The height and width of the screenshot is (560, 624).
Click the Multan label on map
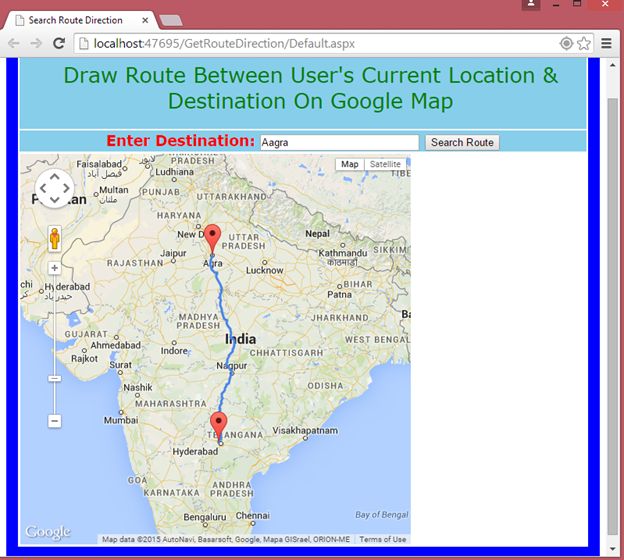pyautogui.click(x=114, y=190)
